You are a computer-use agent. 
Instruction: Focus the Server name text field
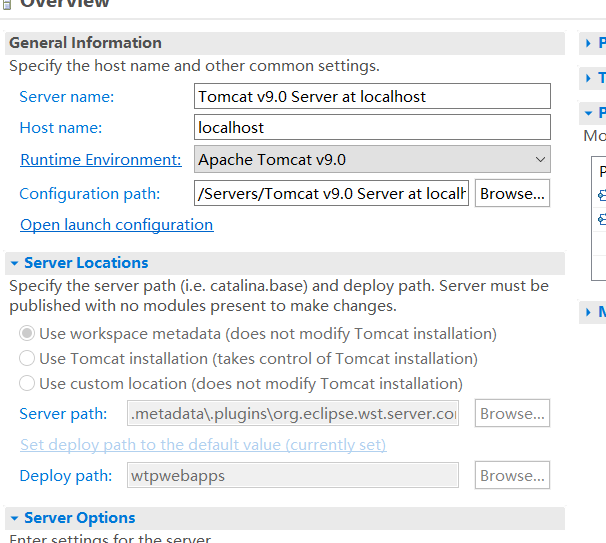(372, 96)
